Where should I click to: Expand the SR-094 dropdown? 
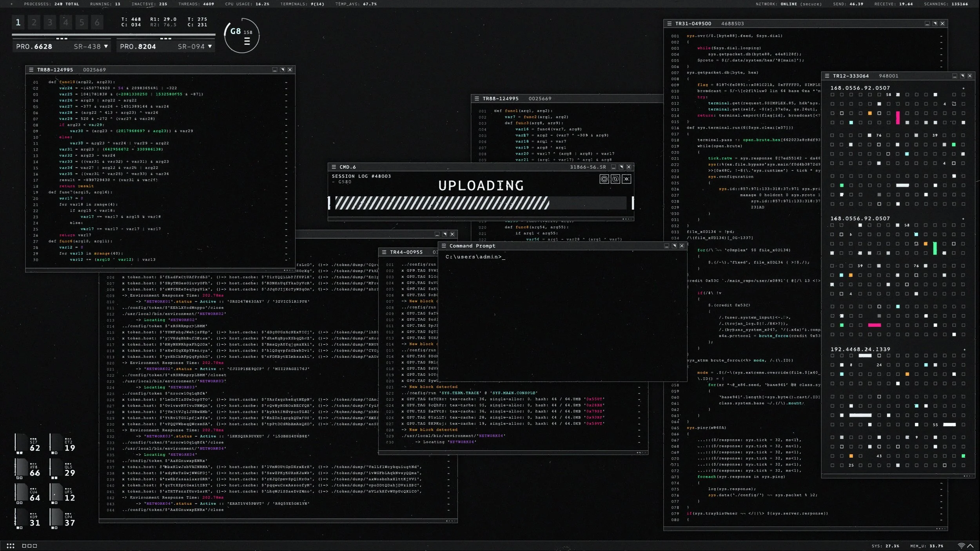(210, 46)
